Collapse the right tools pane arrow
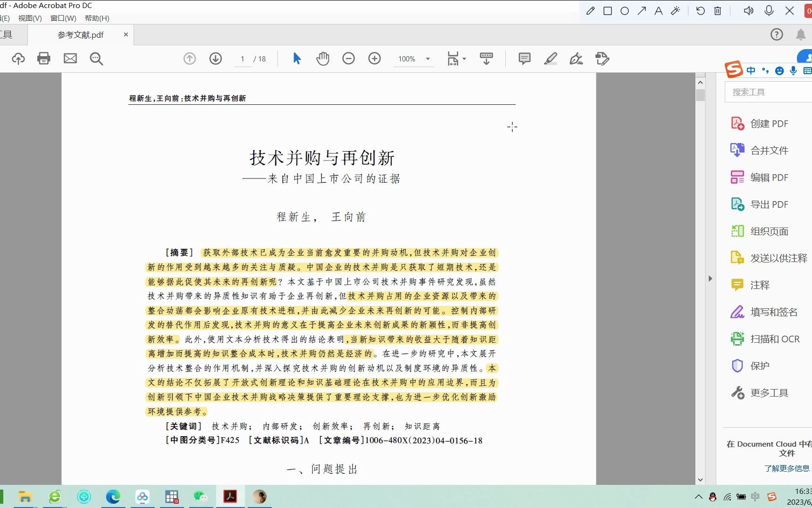The height and width of the screenshot is (508, 812). [710, 279]
